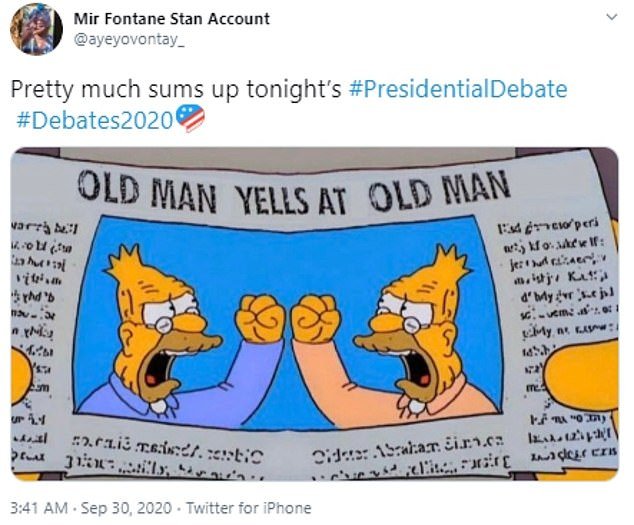Click the flag heart emoji after Debates2020

click(190, 118)
